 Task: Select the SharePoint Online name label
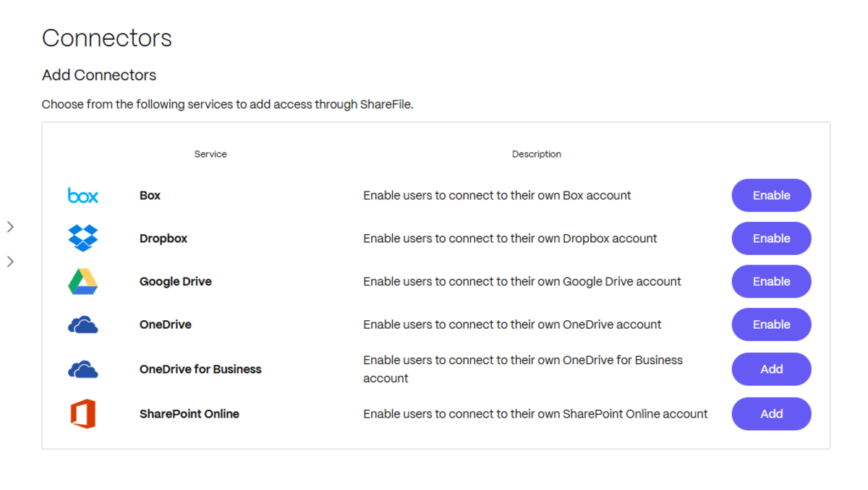coord(190,413)
